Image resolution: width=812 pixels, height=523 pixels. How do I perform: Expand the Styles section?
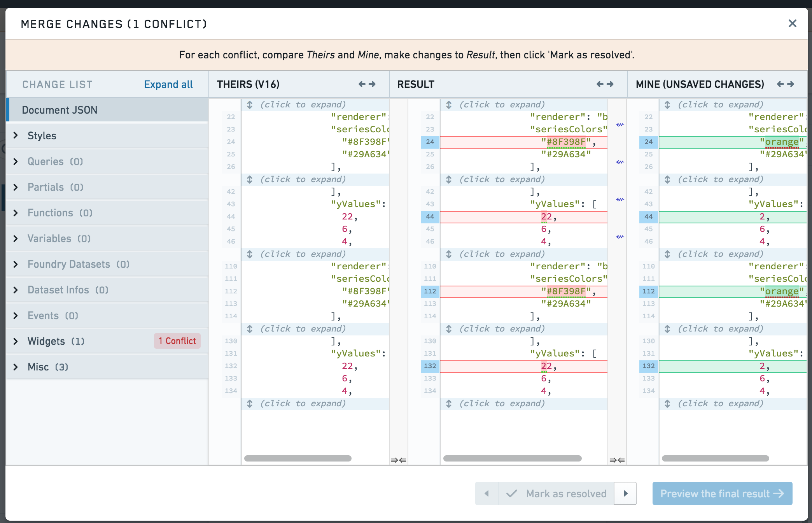click(x=16, y=135)
